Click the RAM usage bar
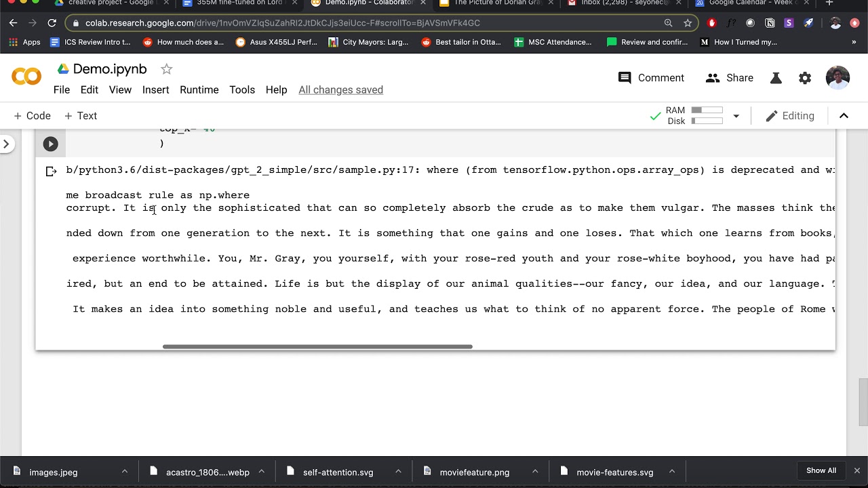The width and height of the screenshot is (868, 488). [x=707, y=110]
